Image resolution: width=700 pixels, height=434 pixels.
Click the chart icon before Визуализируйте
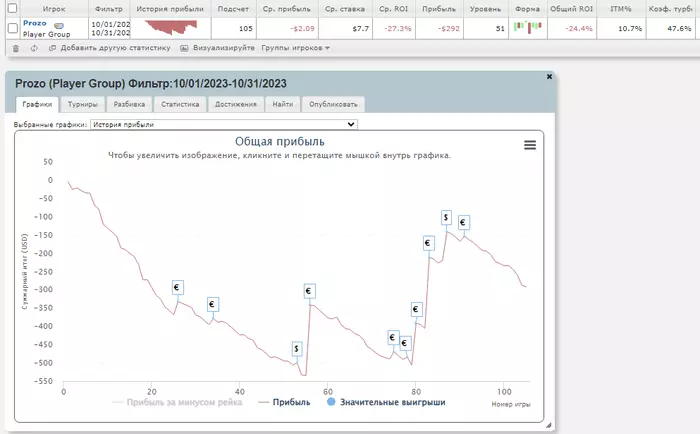[x=184, y=48]
